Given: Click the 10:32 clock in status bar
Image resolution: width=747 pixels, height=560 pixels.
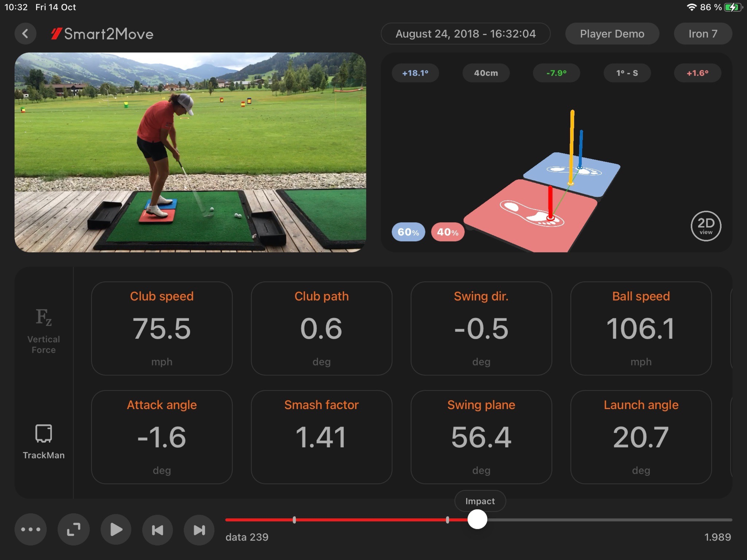Looking at the screenshot, I should click(16, 7).
